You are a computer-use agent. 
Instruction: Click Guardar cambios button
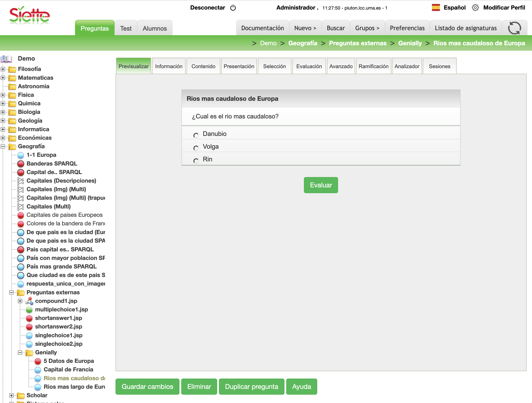pos(147,386)
